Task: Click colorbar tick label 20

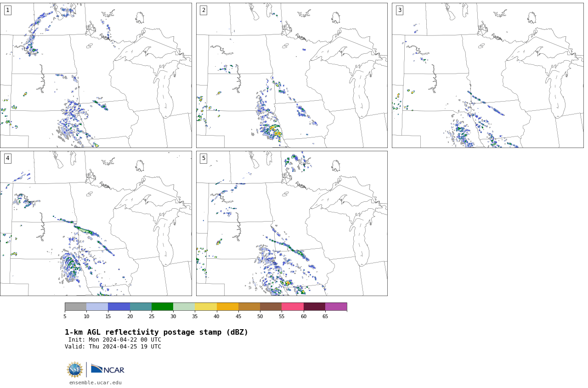Action: [130, 316]
